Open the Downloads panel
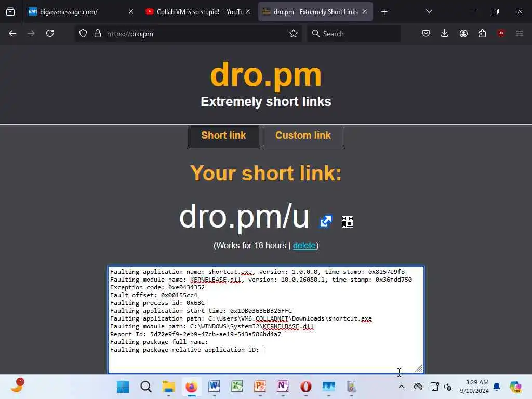 pos(445,33)
